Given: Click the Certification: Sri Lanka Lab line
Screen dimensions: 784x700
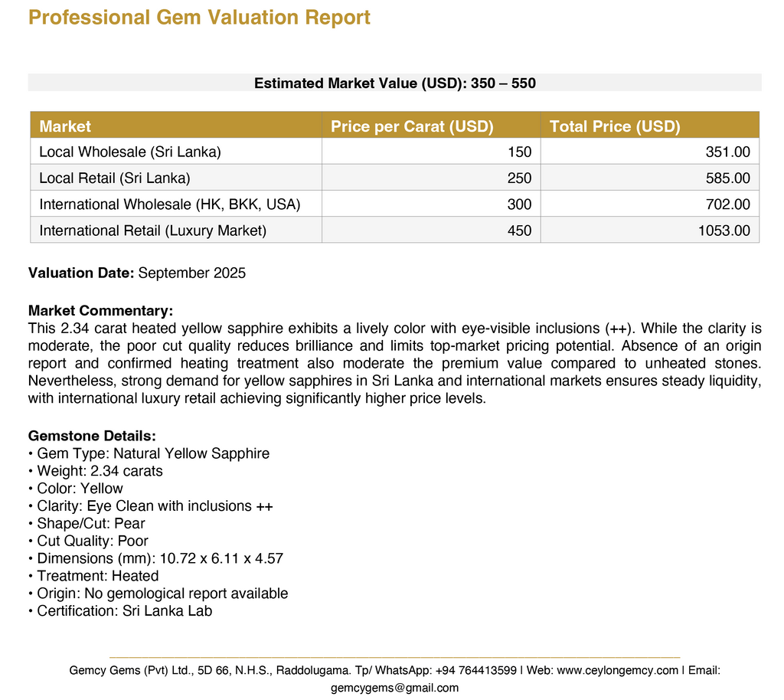Looking at the screenshot, I should pos(124,611).
